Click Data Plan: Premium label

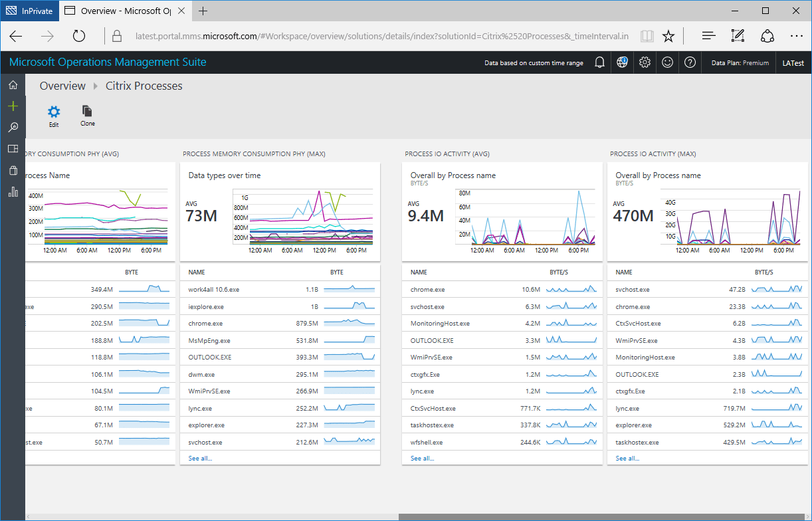[740, 63]
